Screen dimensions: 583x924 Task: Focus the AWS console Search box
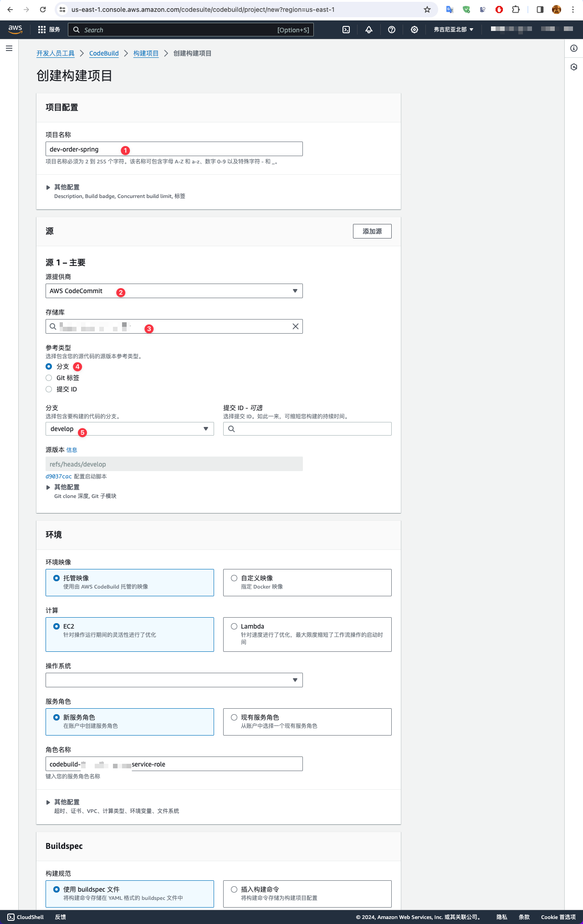(191, 30)
